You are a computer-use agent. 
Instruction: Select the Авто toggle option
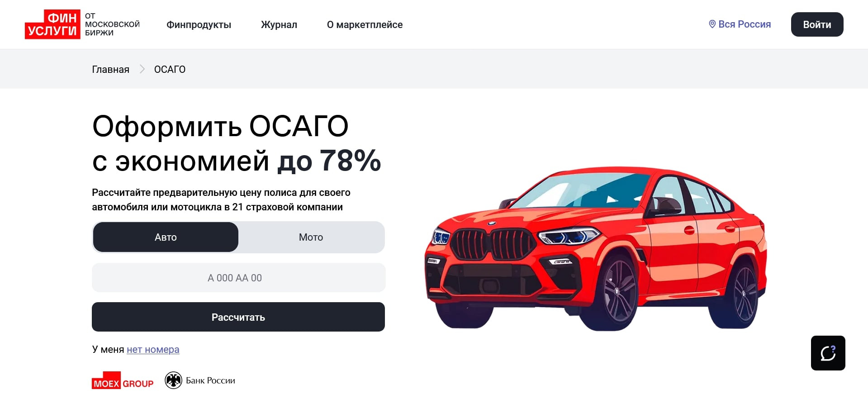[x=166, y=237]
